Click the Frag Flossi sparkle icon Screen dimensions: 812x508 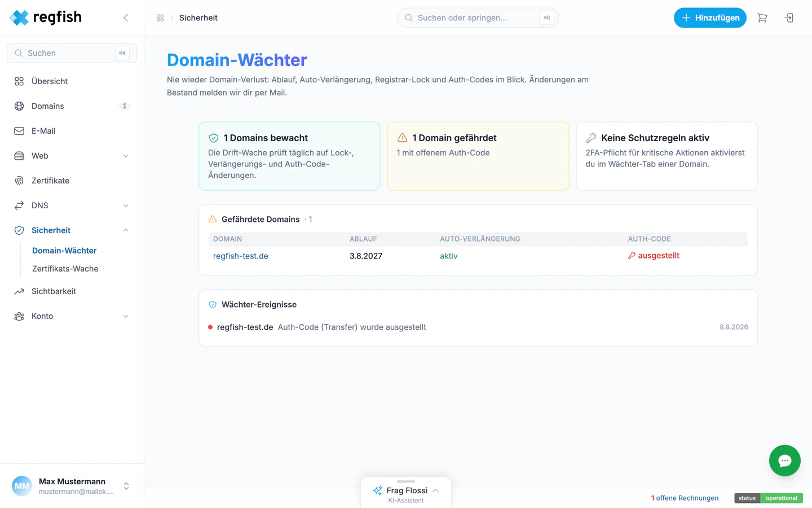point(377,491)
